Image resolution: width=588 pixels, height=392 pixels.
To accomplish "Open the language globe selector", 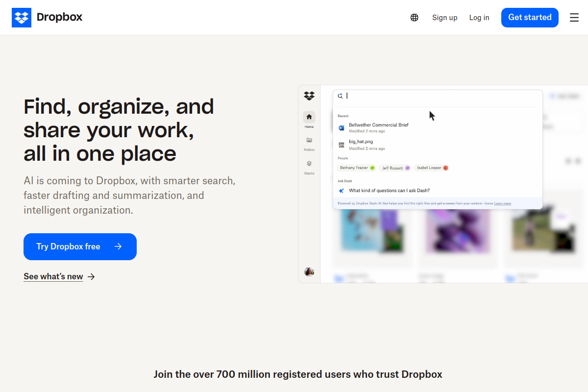I will pyautogui.click(x=415, y=18).
